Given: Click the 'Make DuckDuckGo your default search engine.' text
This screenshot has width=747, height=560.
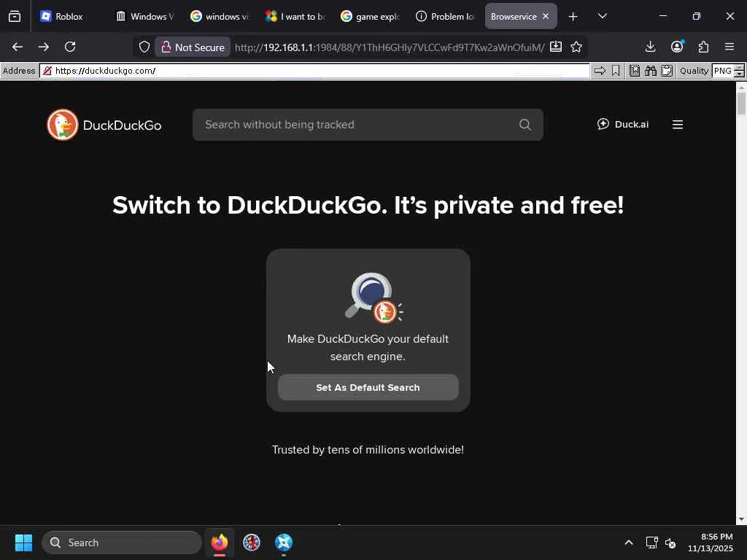Looking at the screenshot, I should [x=368, y=348].
